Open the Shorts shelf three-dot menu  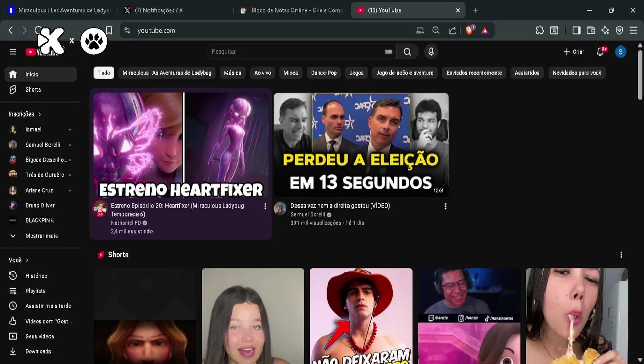coord(621,255)
